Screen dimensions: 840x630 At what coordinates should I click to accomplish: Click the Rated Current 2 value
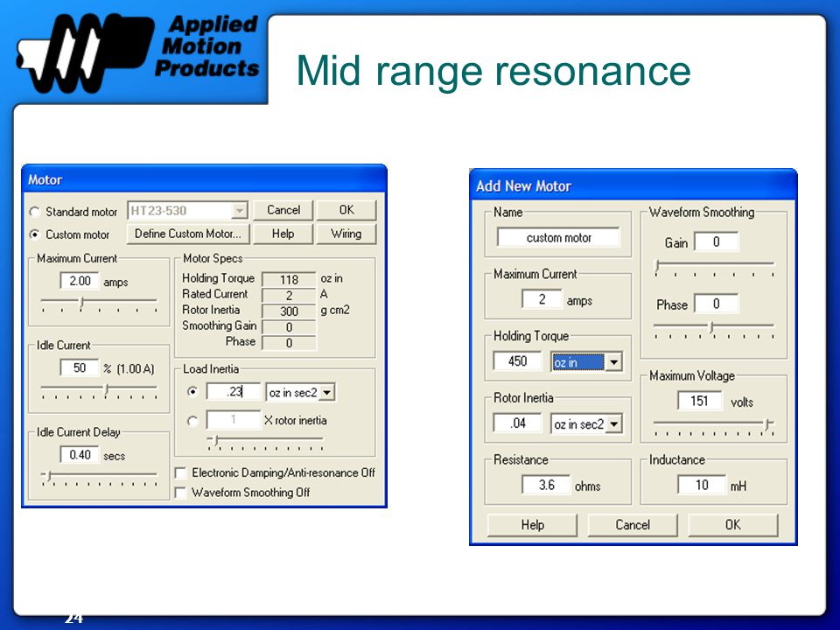(x=290, y=295)
